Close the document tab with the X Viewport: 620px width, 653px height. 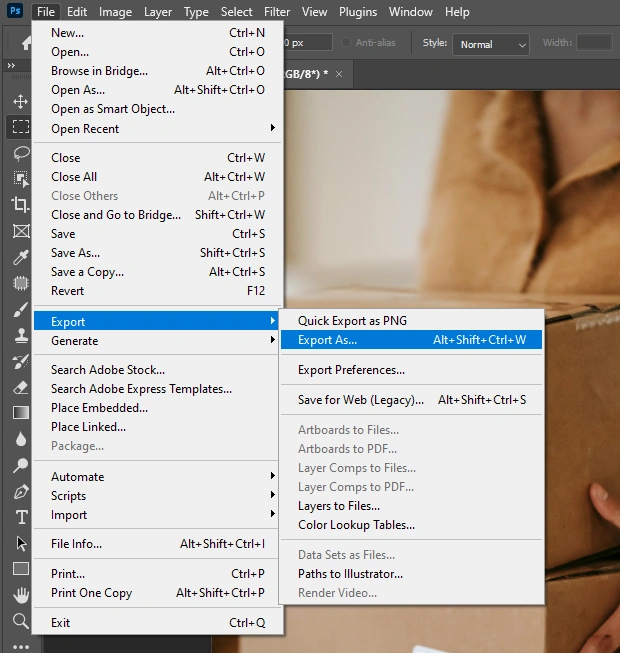pos(339,74)
